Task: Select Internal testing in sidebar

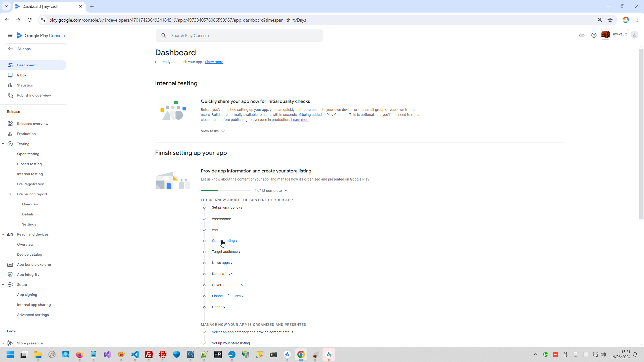Action: (x=30, y=174)
